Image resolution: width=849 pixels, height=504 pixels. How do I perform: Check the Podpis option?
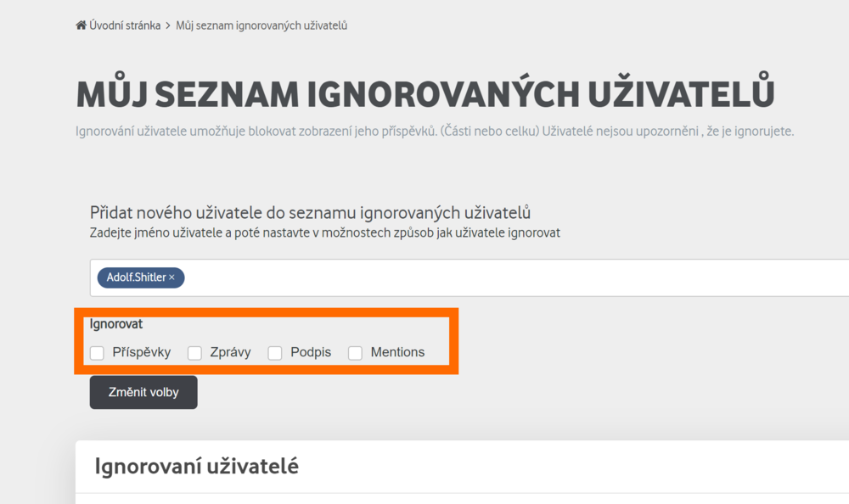(274, 353)
